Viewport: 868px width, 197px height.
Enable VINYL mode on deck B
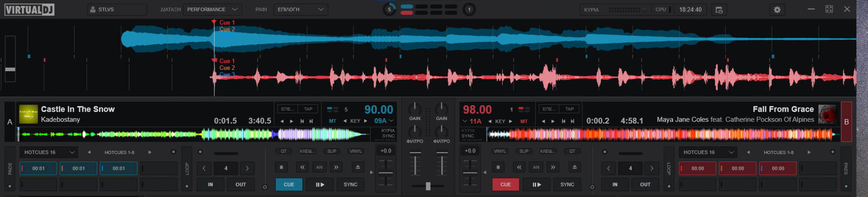point(500,151)
